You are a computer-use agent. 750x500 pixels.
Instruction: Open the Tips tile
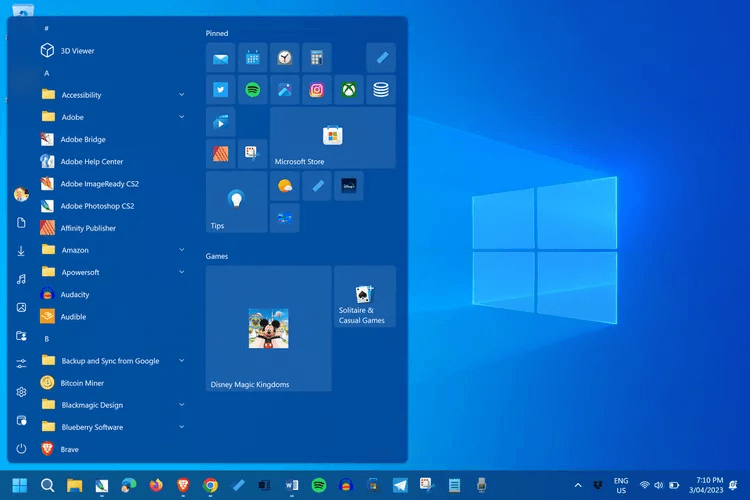click(x=236, y=202)
